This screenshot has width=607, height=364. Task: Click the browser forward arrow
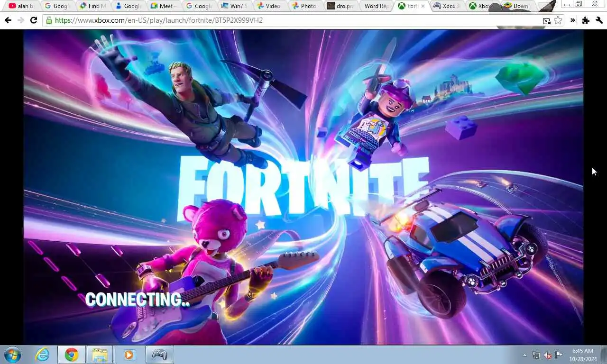coord(20,20)
